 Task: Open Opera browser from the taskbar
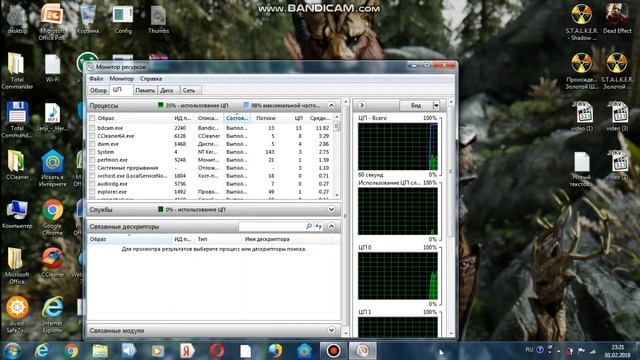click(x=217, y=351)
